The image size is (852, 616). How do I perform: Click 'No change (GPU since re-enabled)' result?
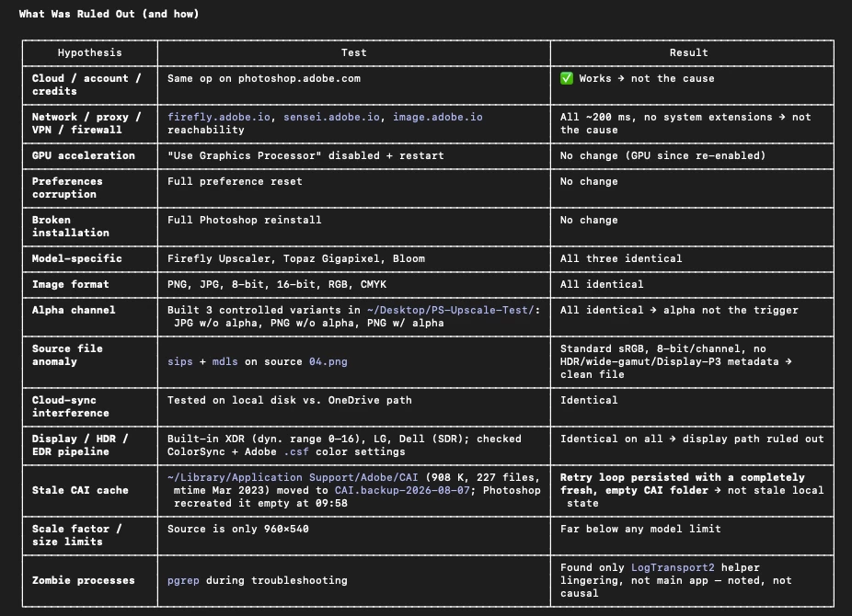[x=662, y=155]
